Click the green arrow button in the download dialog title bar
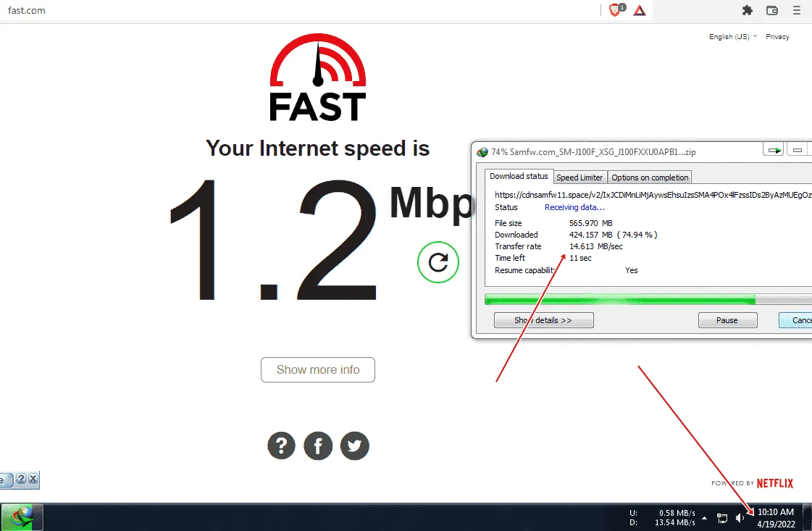Screen dimensions: 812x531 774,150
